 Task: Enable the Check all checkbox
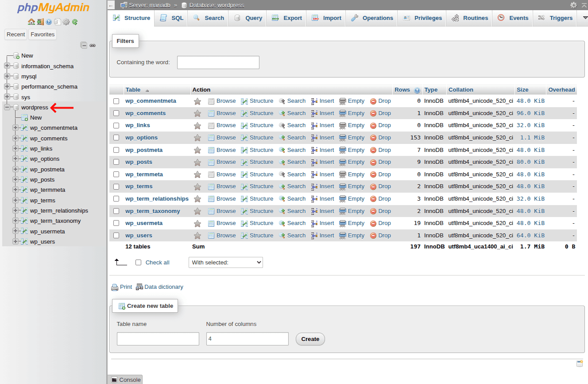[x=138, y=263]
